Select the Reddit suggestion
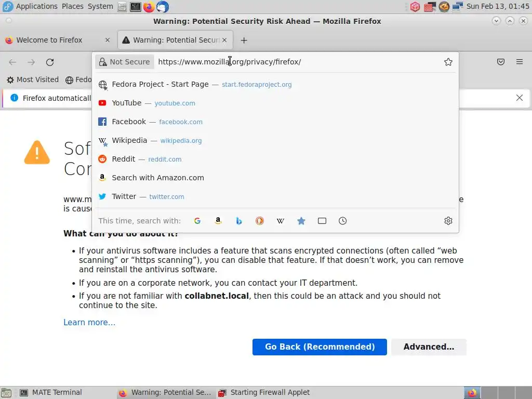The image size is (532, 399). point(275,159)
